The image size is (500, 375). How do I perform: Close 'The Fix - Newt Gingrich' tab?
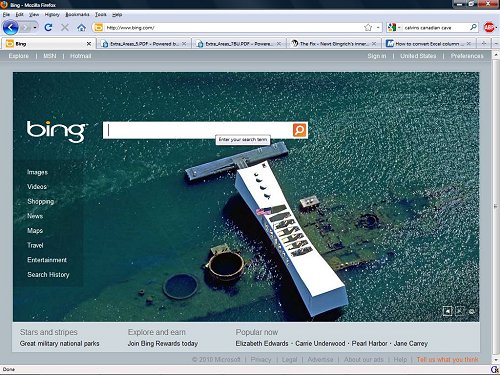point(374,44)
